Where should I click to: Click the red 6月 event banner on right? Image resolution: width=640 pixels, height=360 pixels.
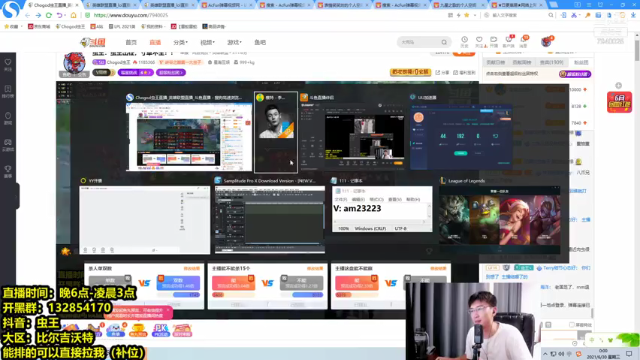619,102
